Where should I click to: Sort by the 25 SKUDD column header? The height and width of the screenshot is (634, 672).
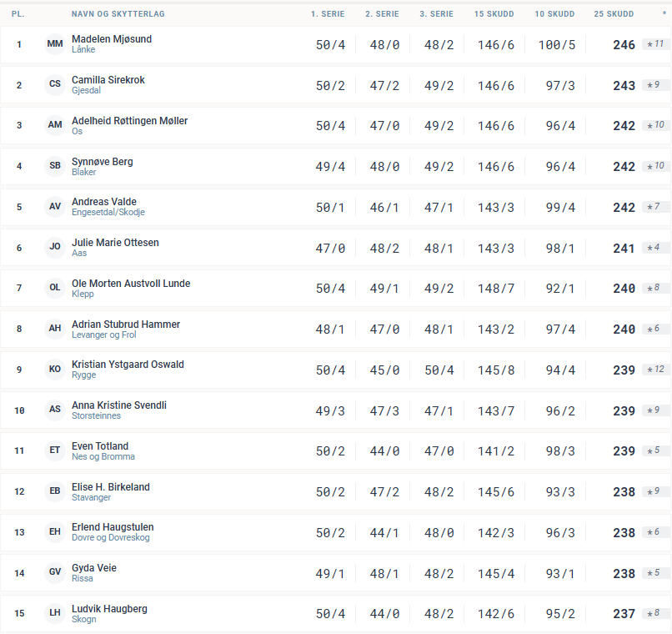(614, 14)
